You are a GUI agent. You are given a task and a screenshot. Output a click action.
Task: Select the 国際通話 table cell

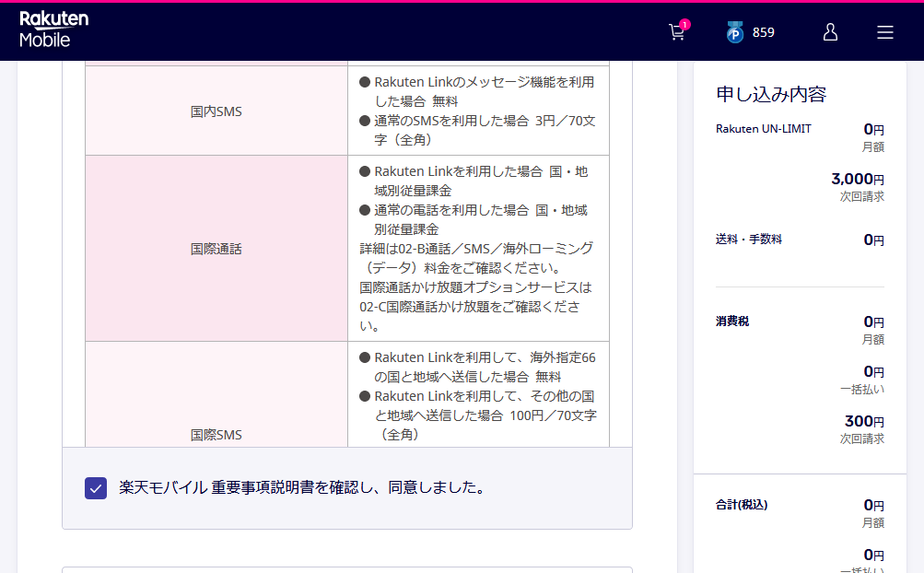[216, 249]
